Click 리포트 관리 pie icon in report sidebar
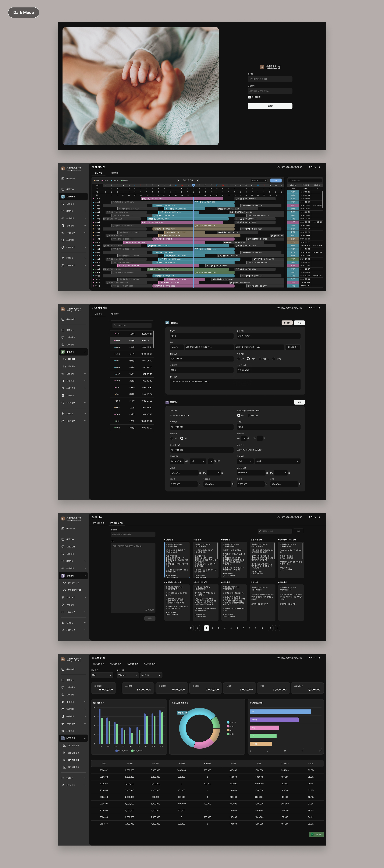This screenshot has width=384, height=868. 63,738
